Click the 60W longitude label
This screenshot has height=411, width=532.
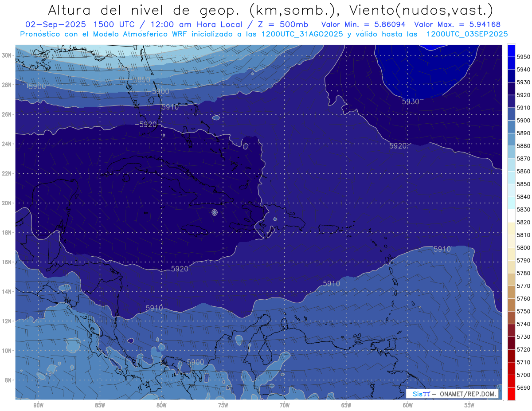tap(408, 405)
